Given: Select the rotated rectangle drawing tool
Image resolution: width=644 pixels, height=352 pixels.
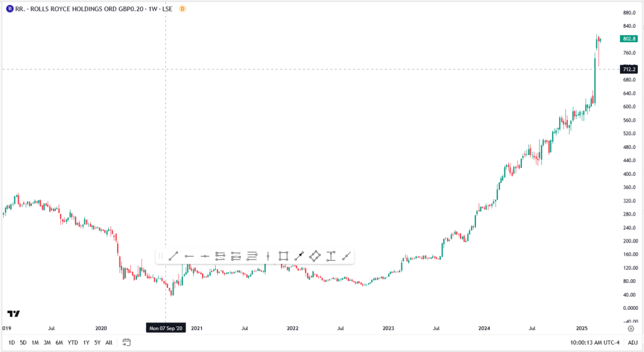Looking at the screenshot, I should click(x=315, y=256).
